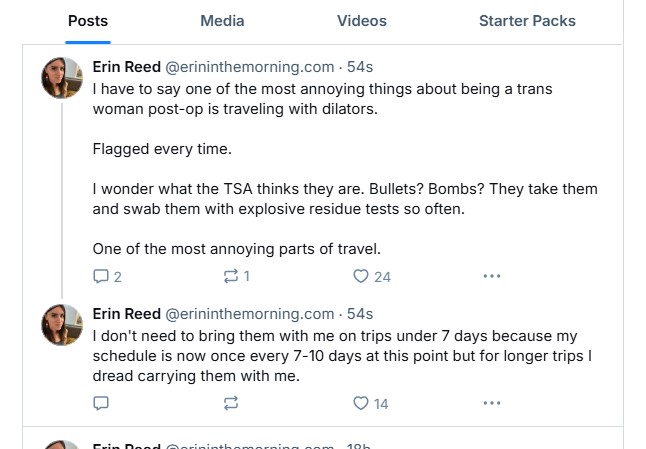
Task: Click Erin Reed's avatar on first post
Action: click(x=62, y=78)
